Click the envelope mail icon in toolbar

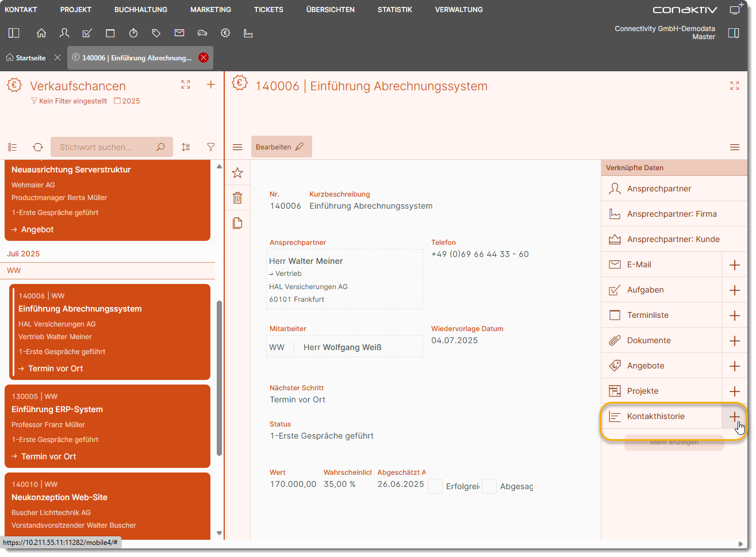pos(179,33)
